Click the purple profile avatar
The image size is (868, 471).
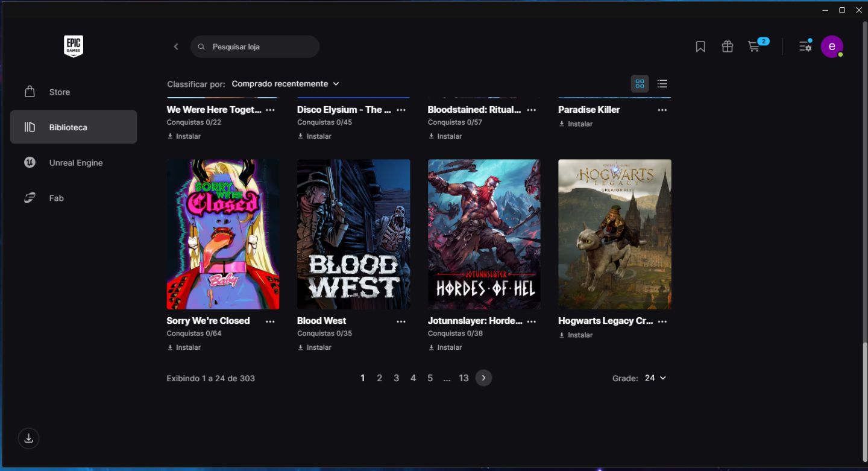pyautogui.click(x=832, y=46)
